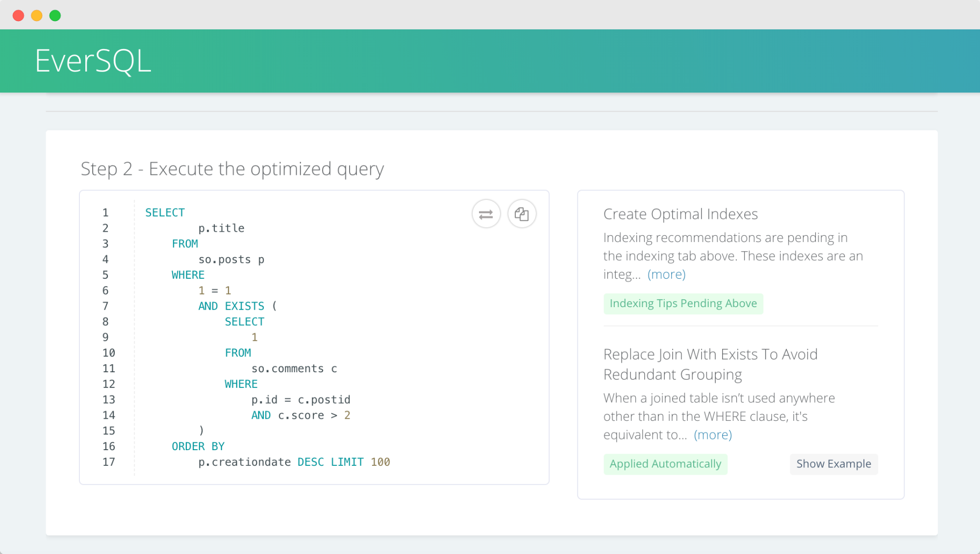
Task: Click the green maximize traffic light
Action: click(x=55, y=15)
